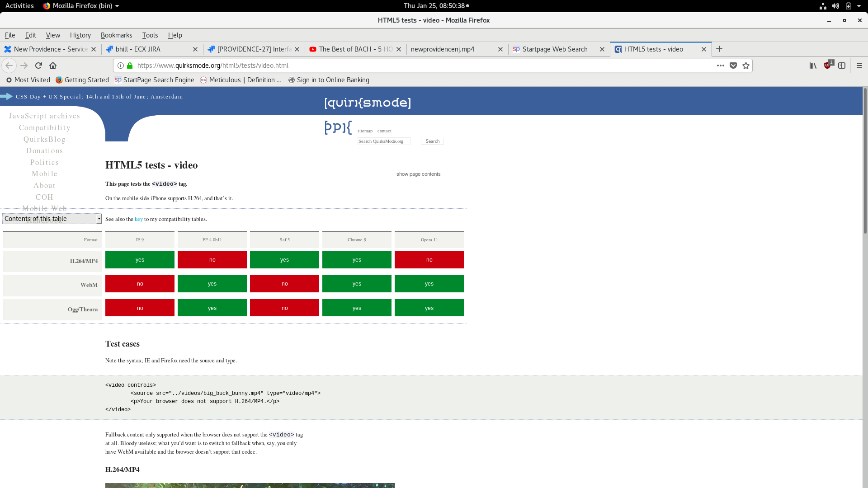Viewport: 868px width, 488px height.
Task: Click the network icon in system tray
Action: 823,6
